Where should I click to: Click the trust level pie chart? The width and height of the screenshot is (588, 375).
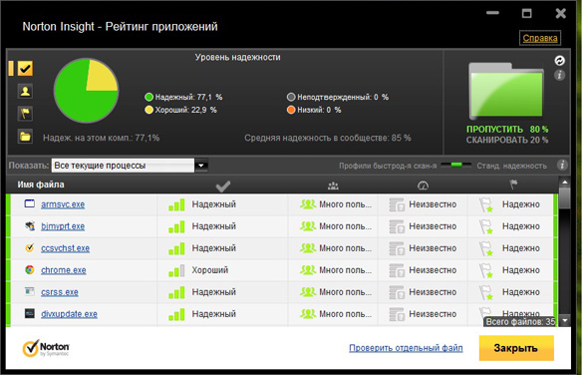click(x=87, y=91)
